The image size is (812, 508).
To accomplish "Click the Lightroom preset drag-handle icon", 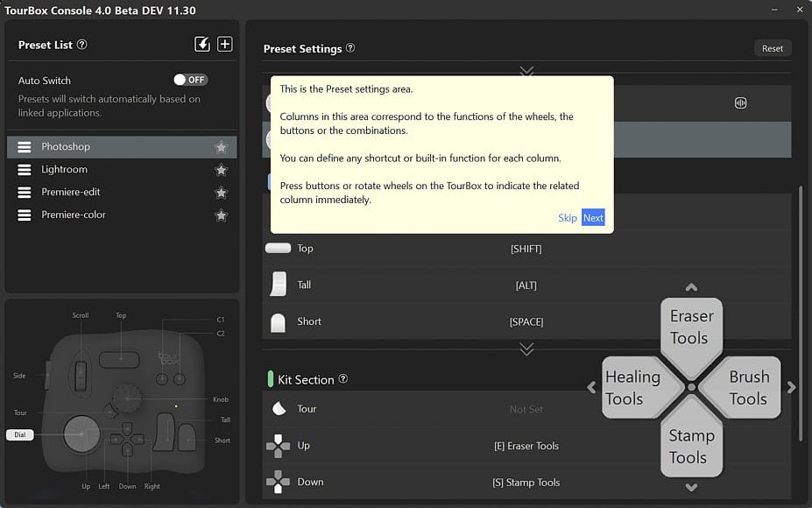I will coord(25,169).
